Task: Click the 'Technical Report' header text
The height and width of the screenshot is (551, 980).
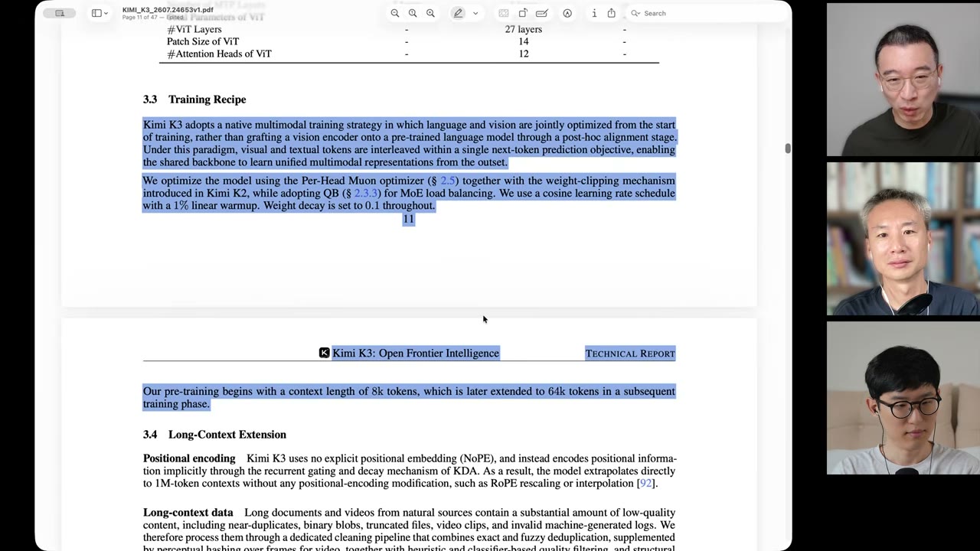Action: (x=630, y=353)
